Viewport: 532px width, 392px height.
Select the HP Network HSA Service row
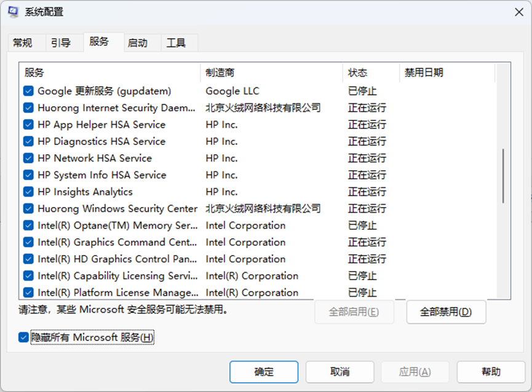258,159
